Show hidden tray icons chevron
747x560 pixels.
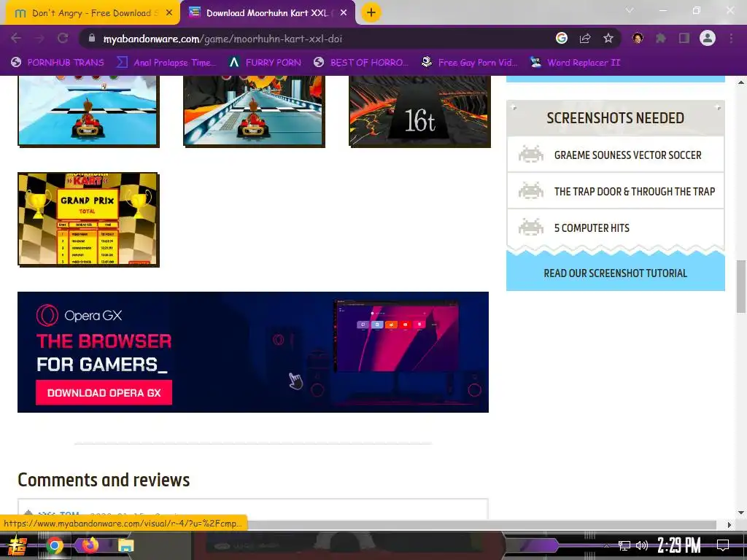tap(606, 545)
